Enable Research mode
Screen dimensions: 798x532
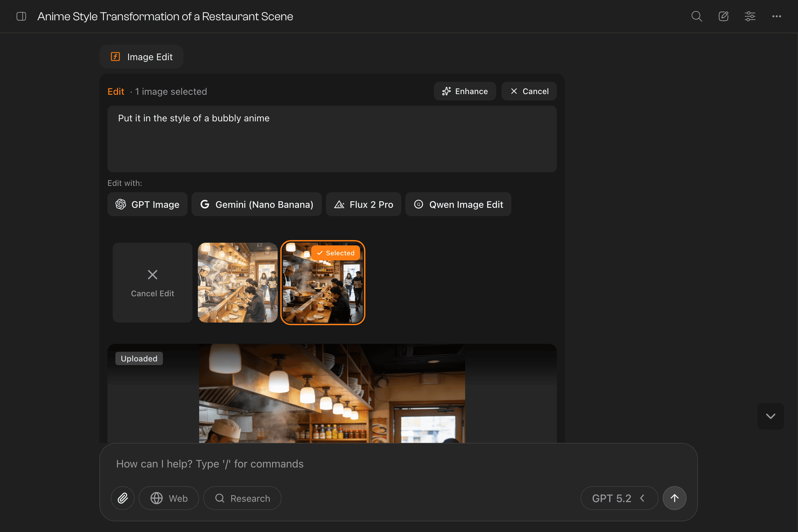tap(242, 498)
